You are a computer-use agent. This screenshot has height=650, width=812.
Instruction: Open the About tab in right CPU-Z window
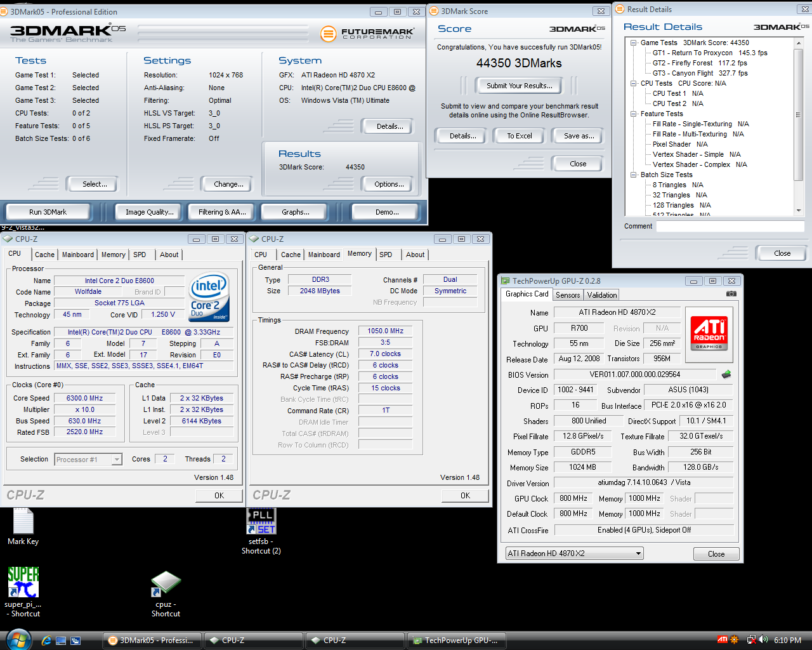coord(416,255)
